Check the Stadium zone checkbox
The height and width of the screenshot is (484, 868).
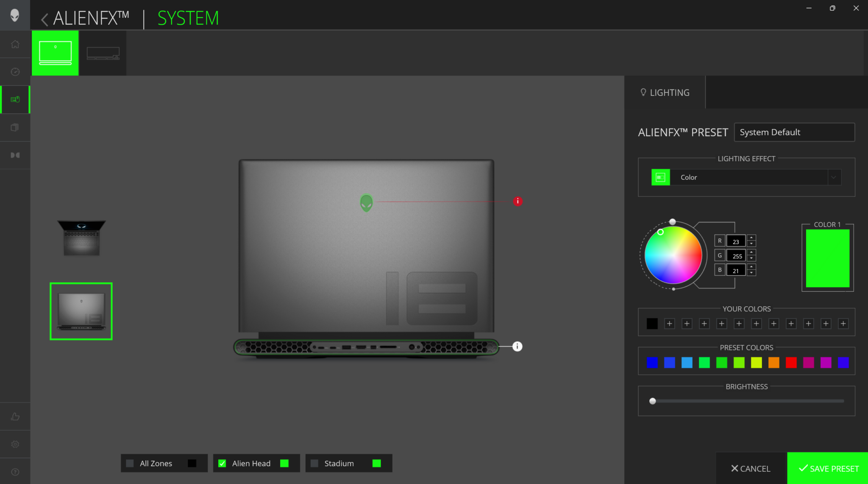314,463
